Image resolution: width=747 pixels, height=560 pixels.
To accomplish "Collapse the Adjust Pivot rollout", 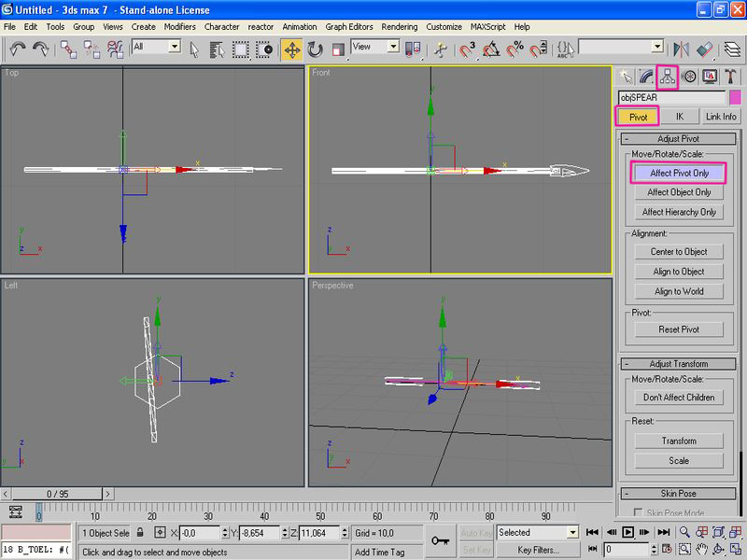I will (x=679, y=138).
